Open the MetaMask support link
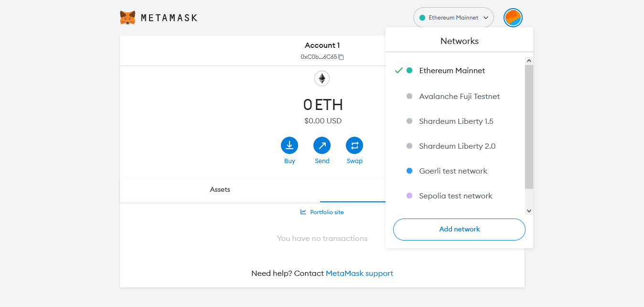The width and height of the screenshot is (644, 307). pos(359,274)
